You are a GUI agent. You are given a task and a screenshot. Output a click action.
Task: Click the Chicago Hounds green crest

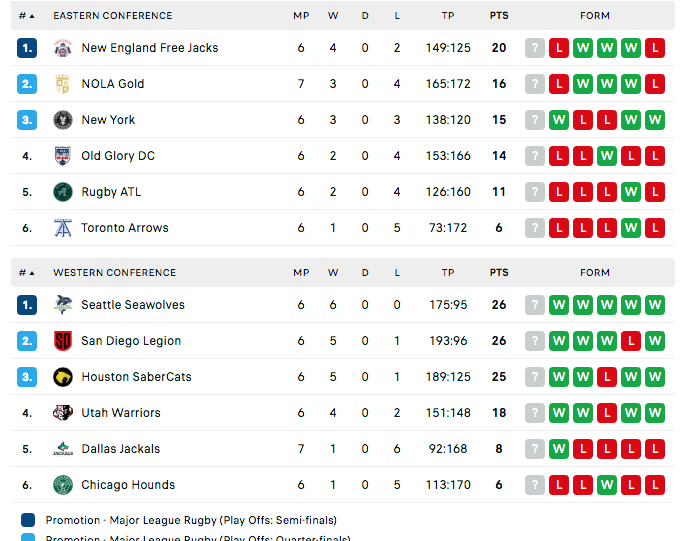(x=63, y=485)
